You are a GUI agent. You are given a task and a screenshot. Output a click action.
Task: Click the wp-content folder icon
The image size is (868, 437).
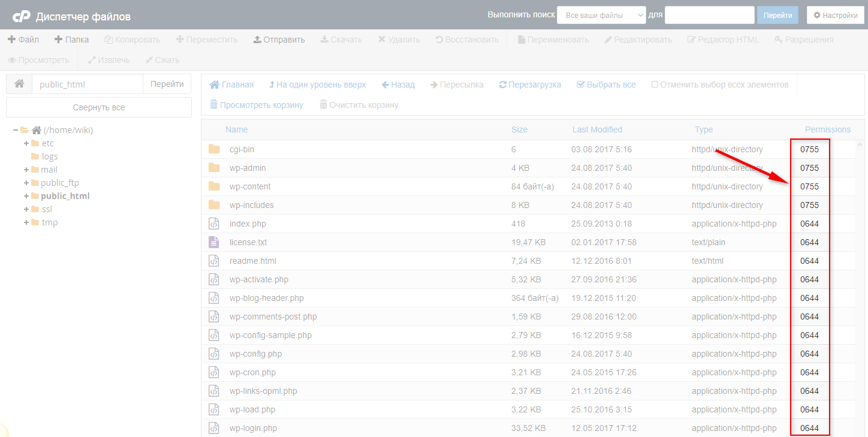(x=214, y=186)
